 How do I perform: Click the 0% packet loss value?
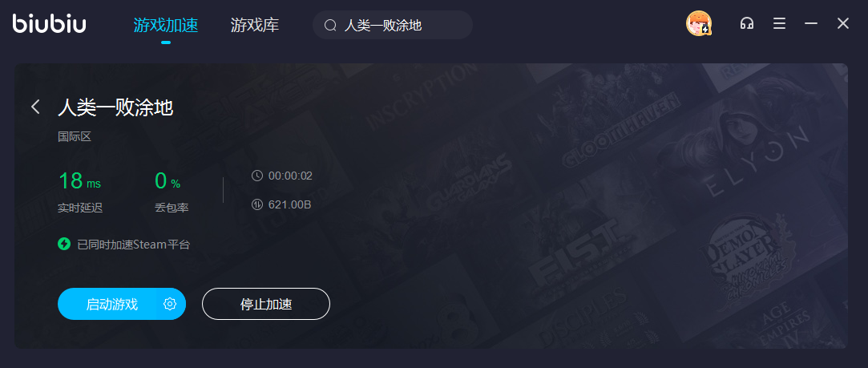click(x=168, y=181)
